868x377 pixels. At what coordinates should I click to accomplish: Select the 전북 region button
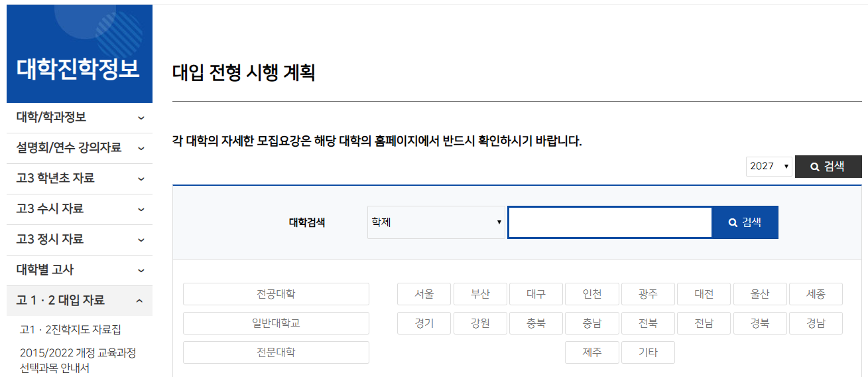click(648, 323)
